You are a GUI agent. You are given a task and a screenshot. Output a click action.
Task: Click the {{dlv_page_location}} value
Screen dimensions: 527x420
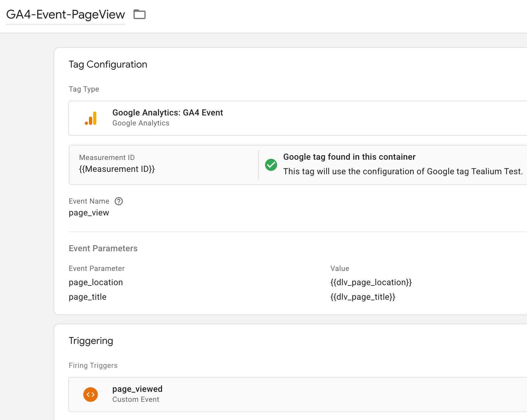(371, 282)
